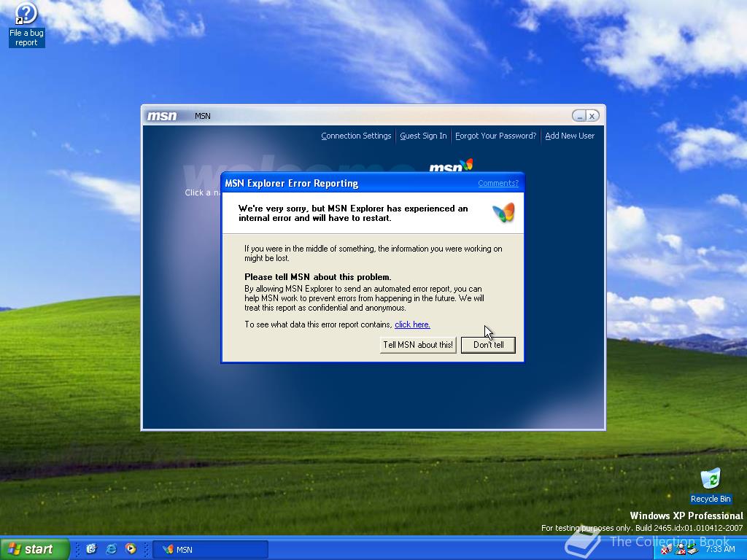Click the Guest Sign In link

423,136
